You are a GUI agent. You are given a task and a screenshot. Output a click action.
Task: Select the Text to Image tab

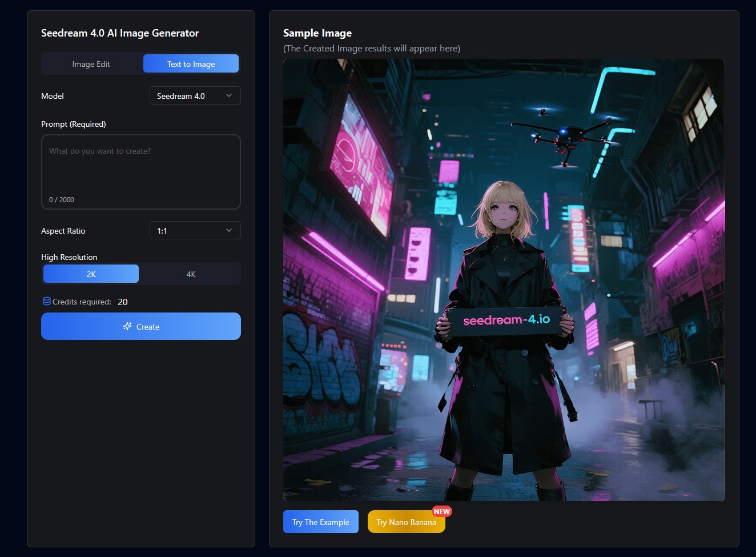pyautogui.click(x=191, y=64)
